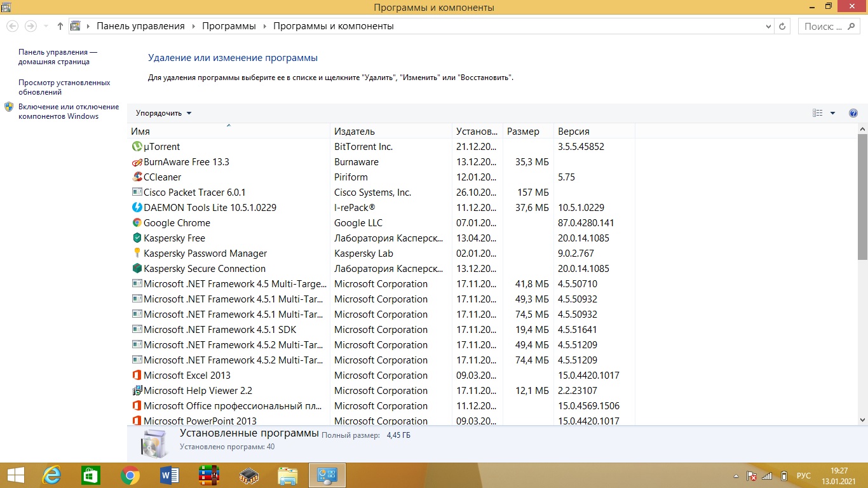Click the Microsoft PowerPoint 2013 icon
The image size is (868, 488).
[137, 421]
